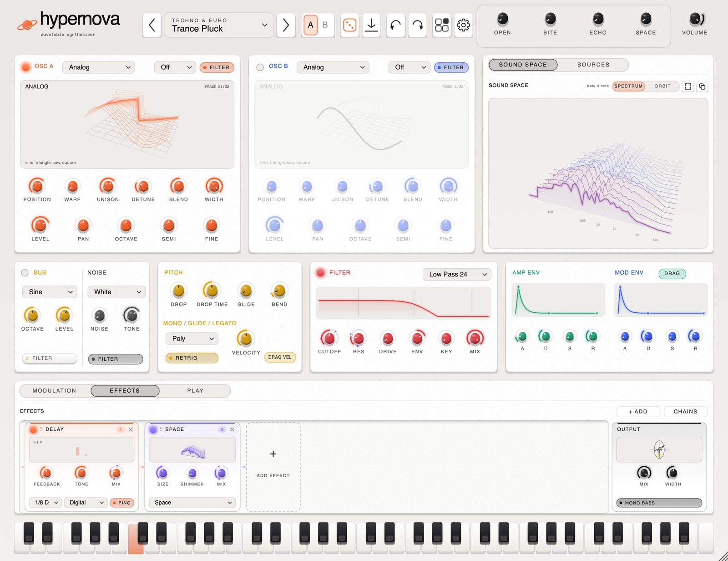Expand the Sound Space view fullscreen
This screenshot has height=561, width=728.
688,87
